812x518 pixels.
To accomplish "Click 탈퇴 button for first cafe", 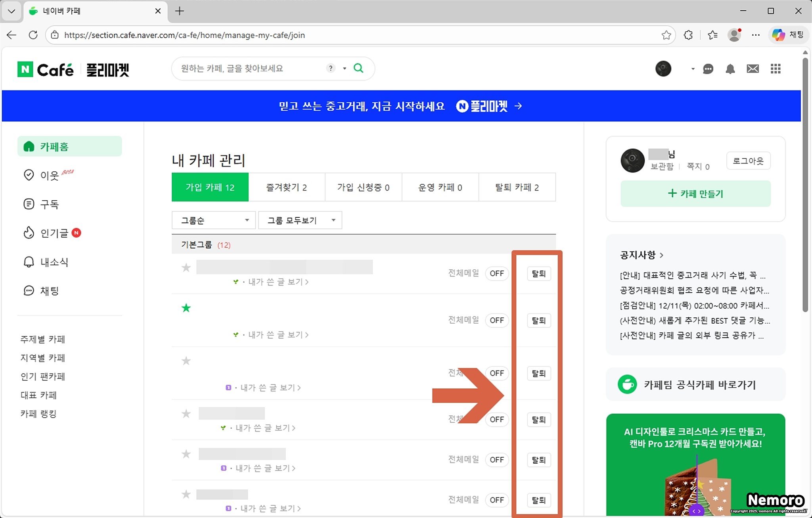I will click(538, 274).
